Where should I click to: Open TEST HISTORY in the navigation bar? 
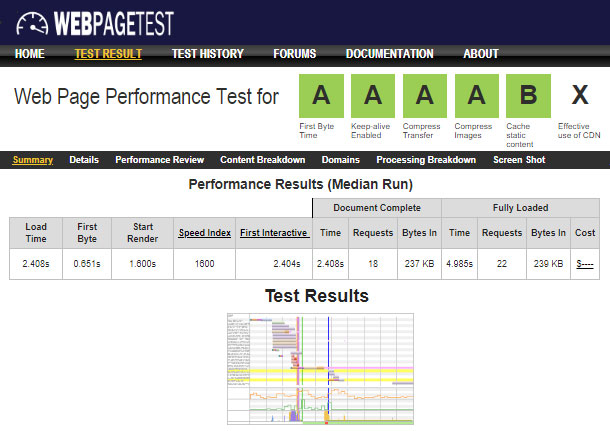coord(208,54)
